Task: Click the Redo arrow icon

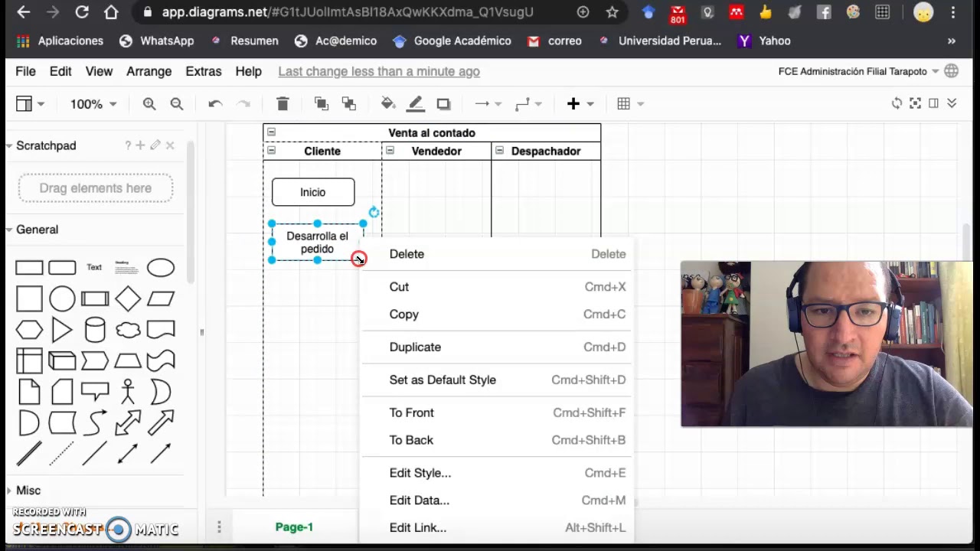Action: click(x=243, y=104)
